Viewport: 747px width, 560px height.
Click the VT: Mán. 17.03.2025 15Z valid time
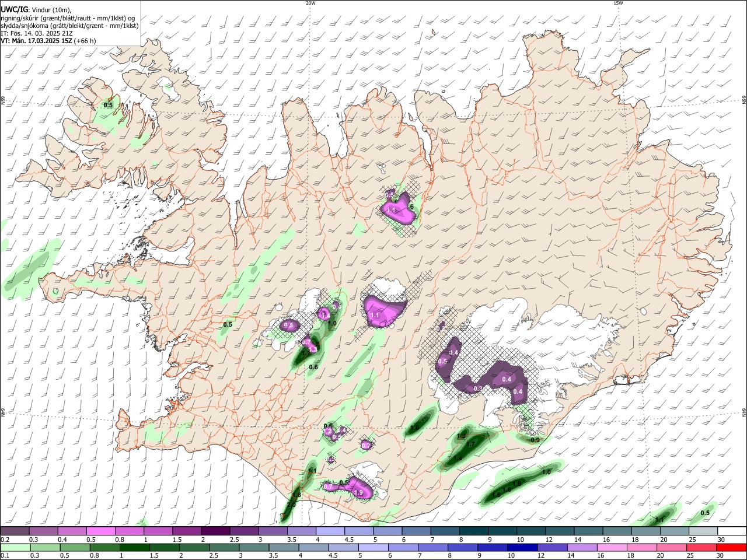pos(48,41)
